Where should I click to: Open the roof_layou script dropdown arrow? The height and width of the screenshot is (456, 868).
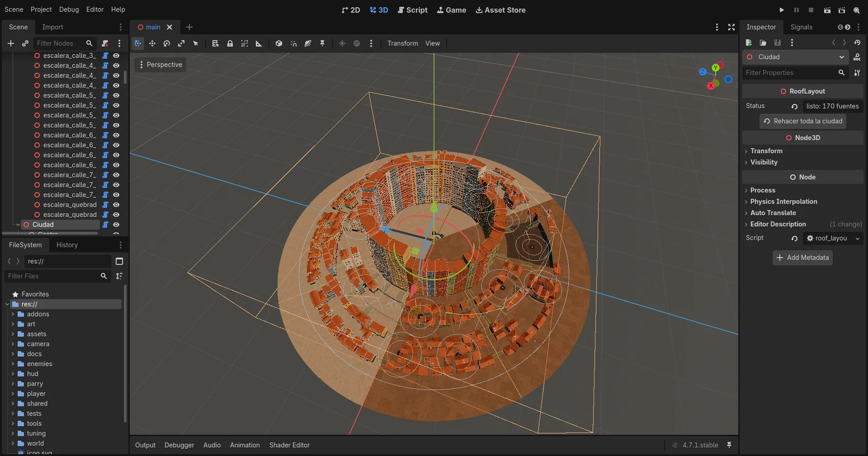click(x=858, y=238)
